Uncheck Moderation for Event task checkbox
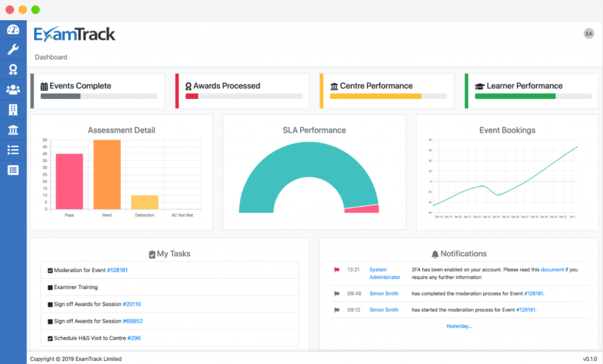 click(50, 270)
